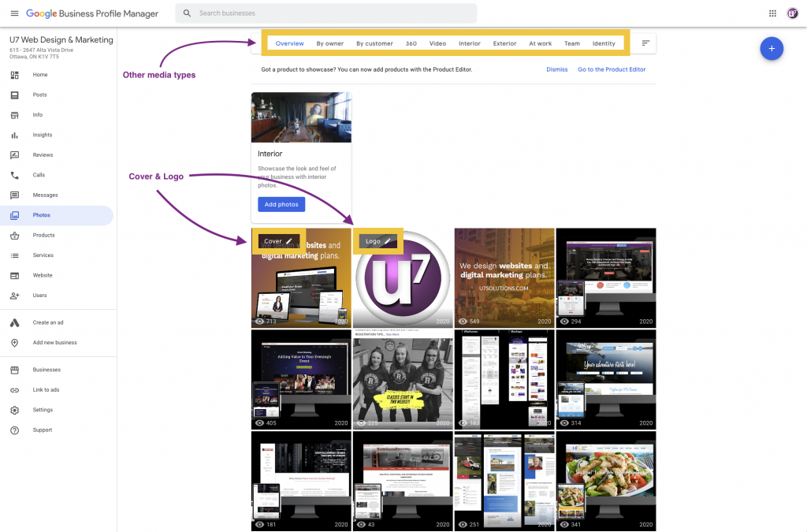
Task: Click the Add new business pin icon
Action: point(14,343)
